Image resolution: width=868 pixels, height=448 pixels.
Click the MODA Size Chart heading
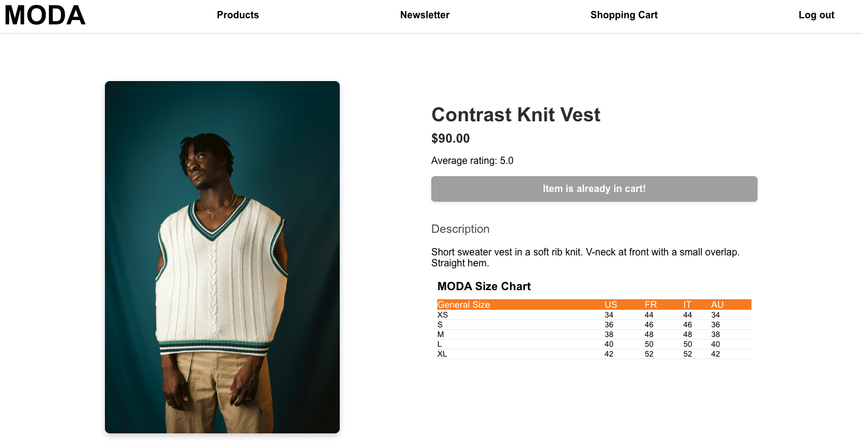[x=484, y=286]
